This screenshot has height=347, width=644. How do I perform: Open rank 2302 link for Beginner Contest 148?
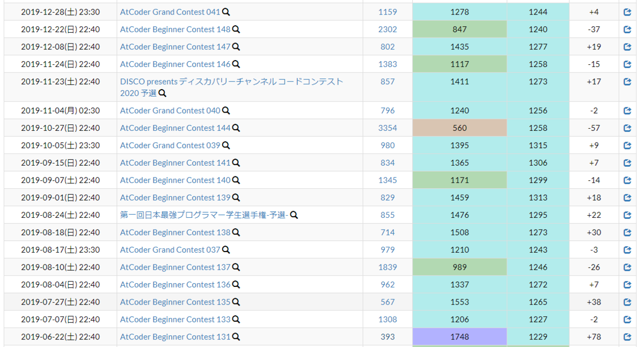coord(387,29)
